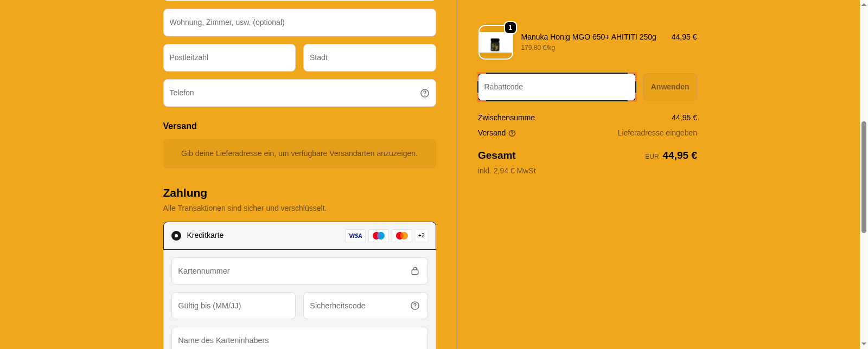Click the Mastercard logo
Image resolution: width=868 pixels, height=349 pixels.
[x=402, y=236]
